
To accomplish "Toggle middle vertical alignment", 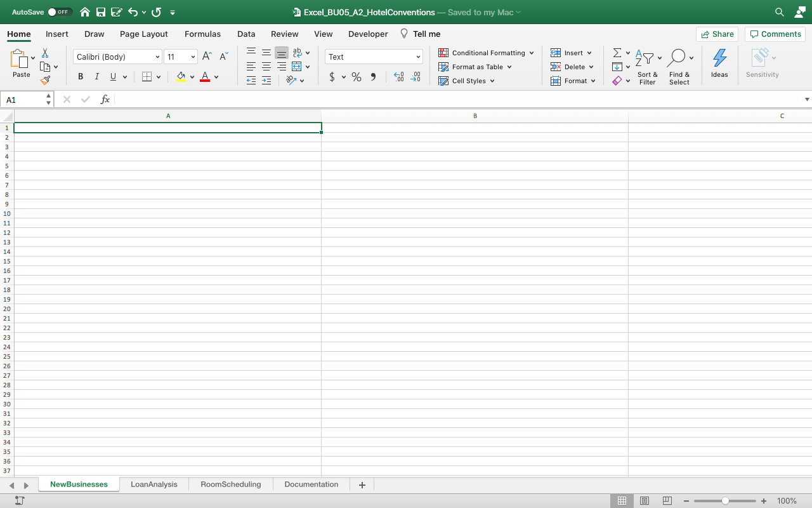I will [x=266, y=53].
